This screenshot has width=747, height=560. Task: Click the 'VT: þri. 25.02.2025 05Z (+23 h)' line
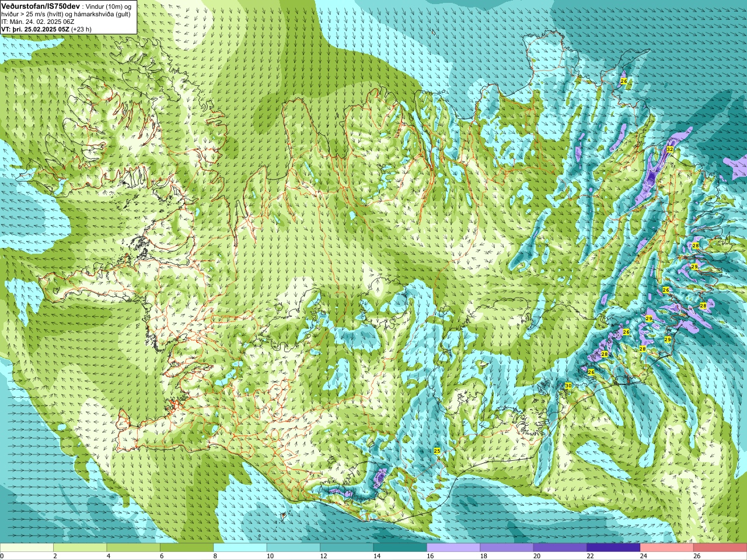click(x=47, y=29)
